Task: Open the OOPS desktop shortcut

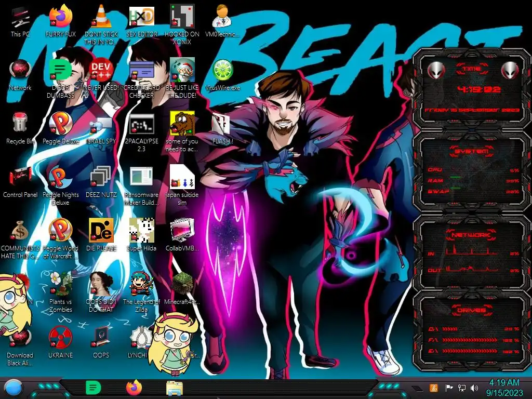Action: point(101,337)
